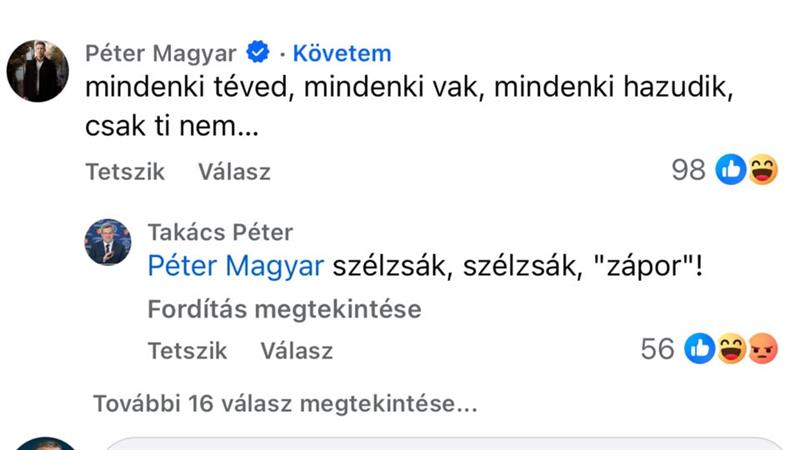Like Takács Péter's reply with "Tetszik"
The image size is (800, 450).
tap(187, 351)
